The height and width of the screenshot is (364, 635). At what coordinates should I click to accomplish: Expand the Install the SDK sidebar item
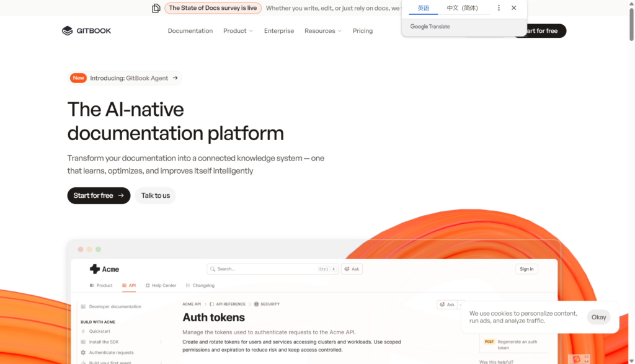161,342
